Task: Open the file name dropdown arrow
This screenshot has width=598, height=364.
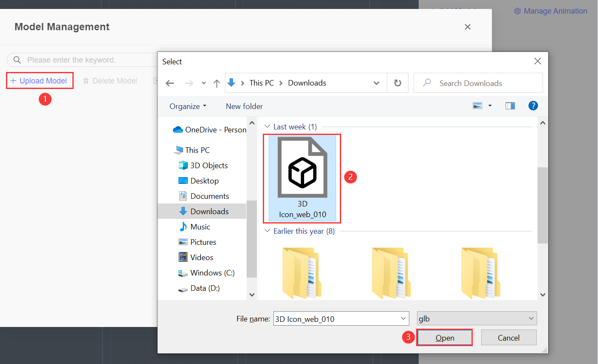Action: 403,318
